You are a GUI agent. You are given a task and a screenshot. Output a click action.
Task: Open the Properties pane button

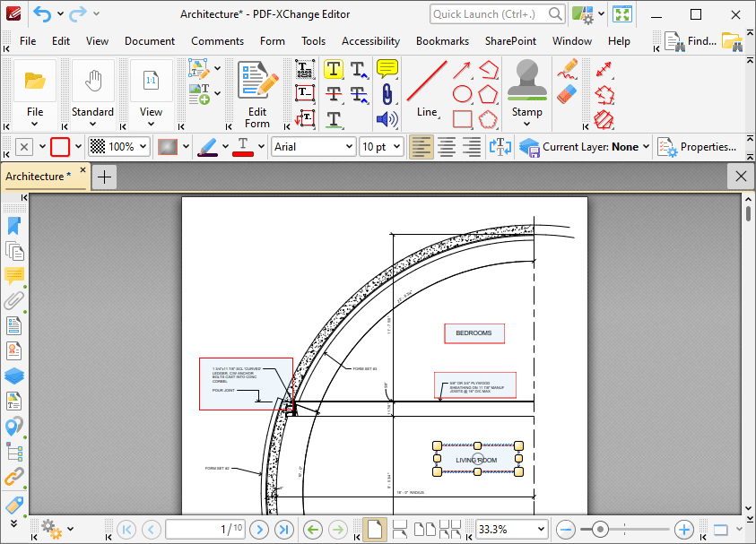697,147
